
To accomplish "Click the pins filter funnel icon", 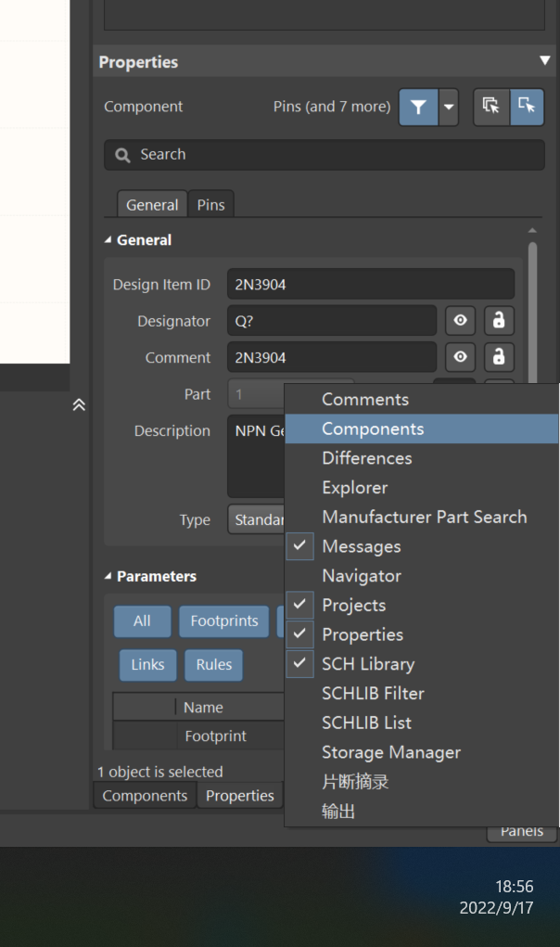I will [x=417, y=107].
